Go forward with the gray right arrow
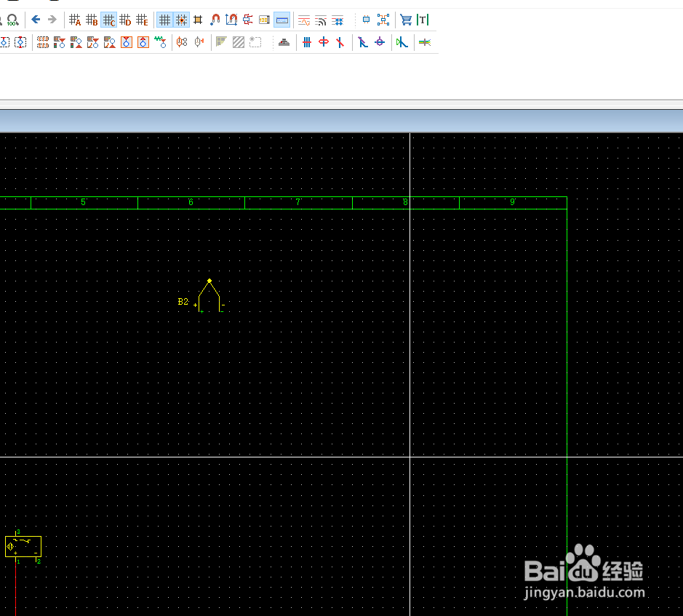The height and width of the screenshot is (616, 683). tap(52, 19)
